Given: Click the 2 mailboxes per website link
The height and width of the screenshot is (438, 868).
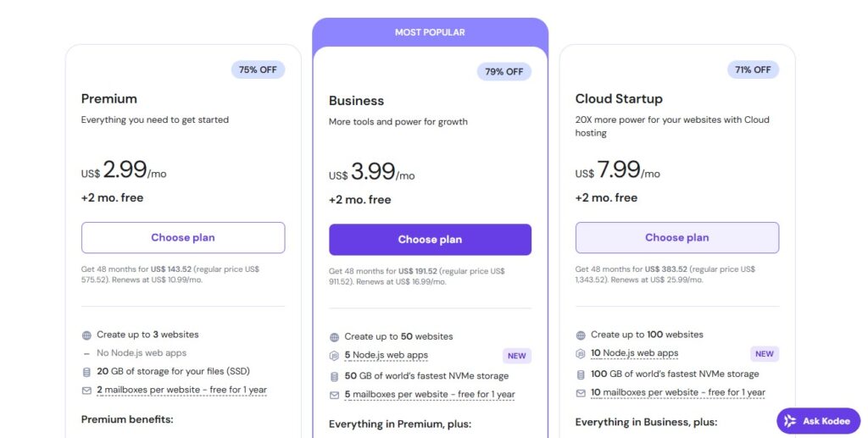Looking at the screenshot, I should pos(181,391).
